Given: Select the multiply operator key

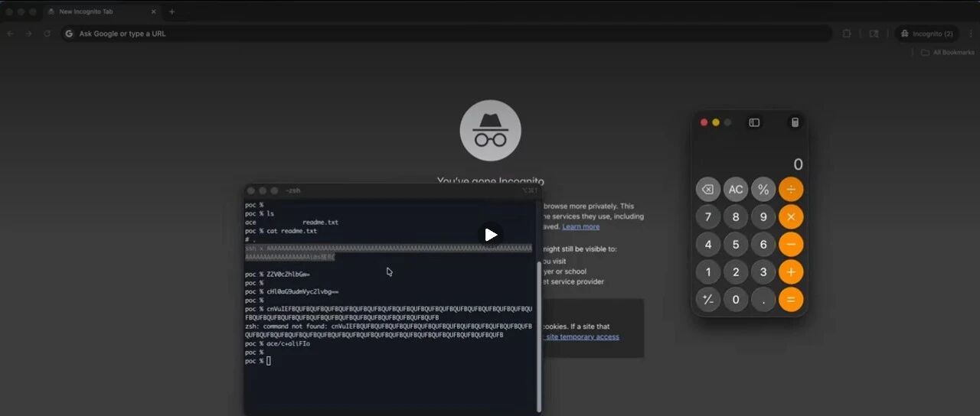Looking at the screenshot, I should coord(791,216).
